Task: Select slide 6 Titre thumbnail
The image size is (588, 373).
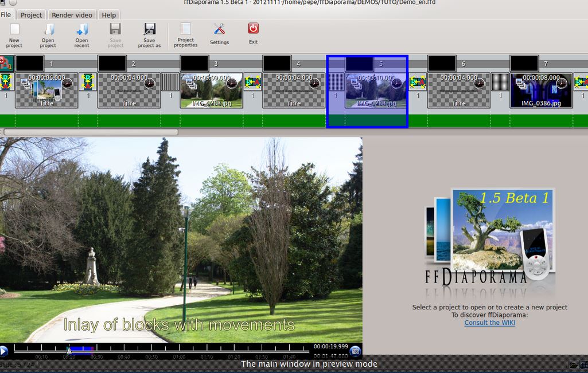Action: (x=459, y=91)
